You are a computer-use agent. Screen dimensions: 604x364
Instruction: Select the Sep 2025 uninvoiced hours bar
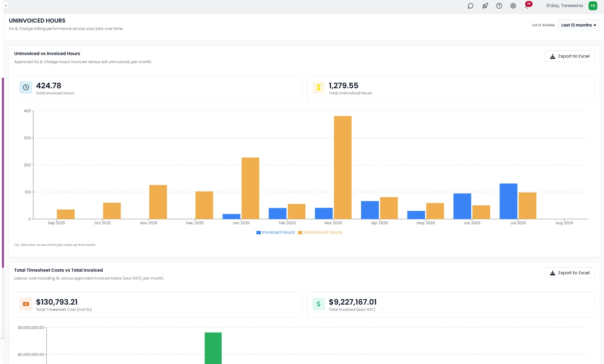click(66, 215)
